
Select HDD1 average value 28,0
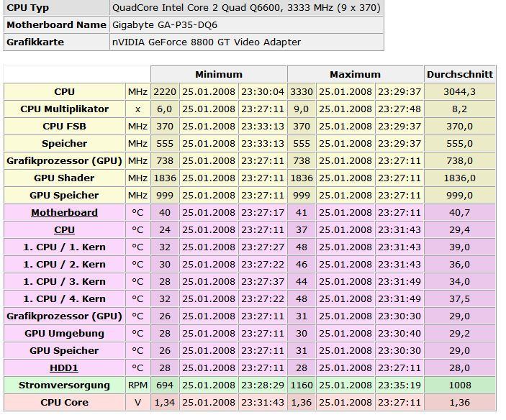[x=460, y=367]
